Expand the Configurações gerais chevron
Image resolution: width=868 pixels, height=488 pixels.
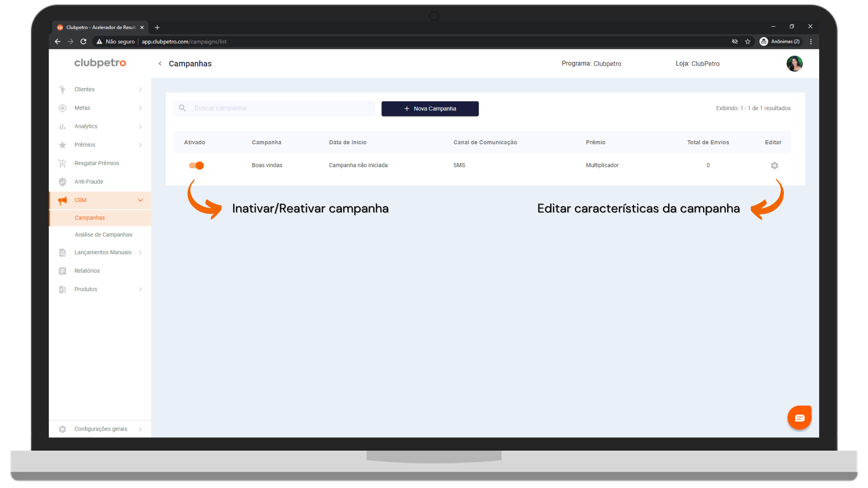[x=140, y=429]
